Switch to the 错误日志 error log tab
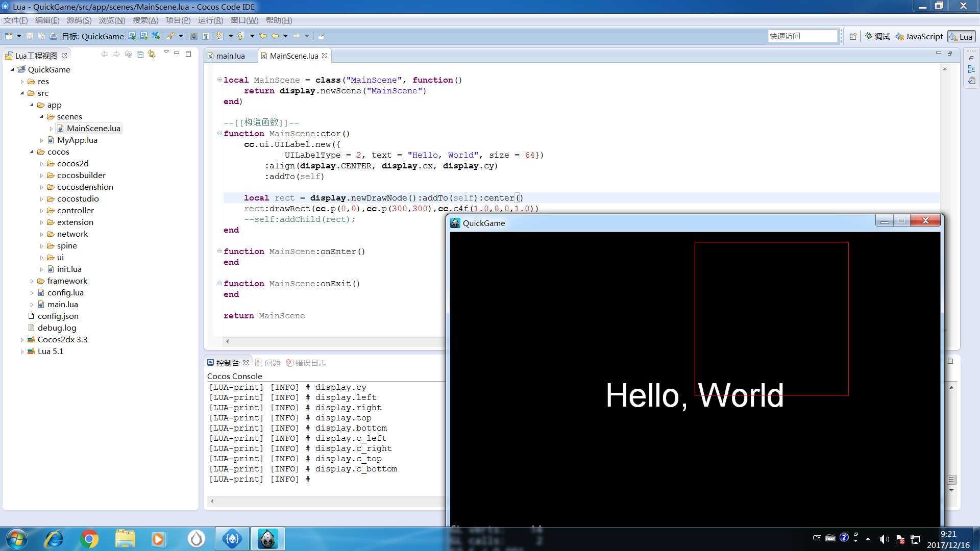The image size is (980, 551). [x=306, y=363]
